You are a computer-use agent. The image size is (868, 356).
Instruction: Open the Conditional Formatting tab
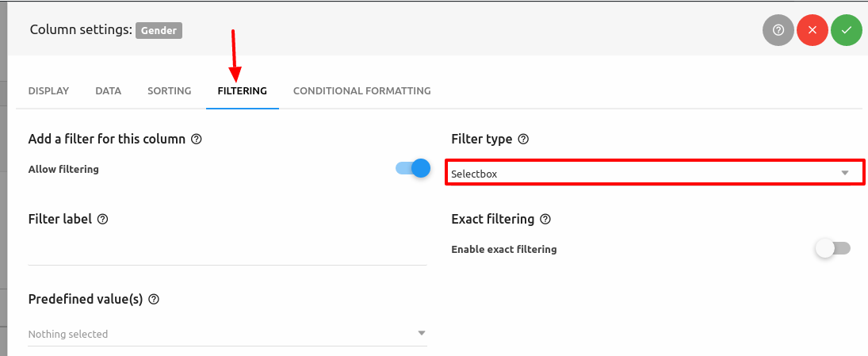pos(362,91)
